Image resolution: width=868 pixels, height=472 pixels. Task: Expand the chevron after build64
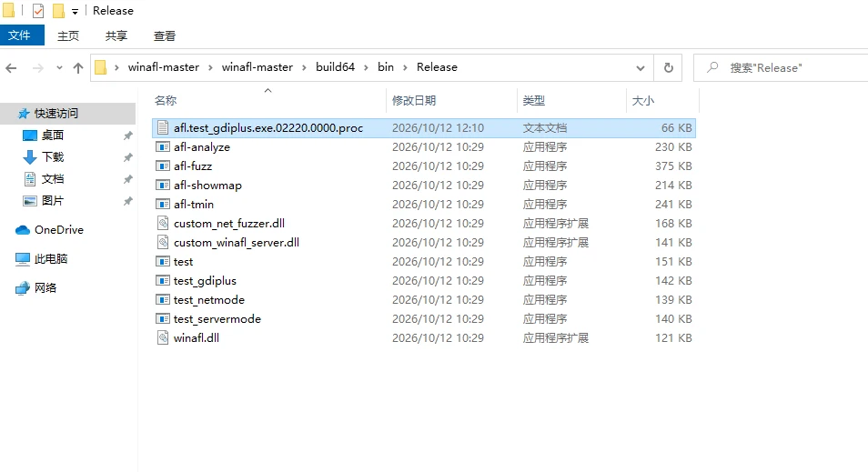(366, 67)
